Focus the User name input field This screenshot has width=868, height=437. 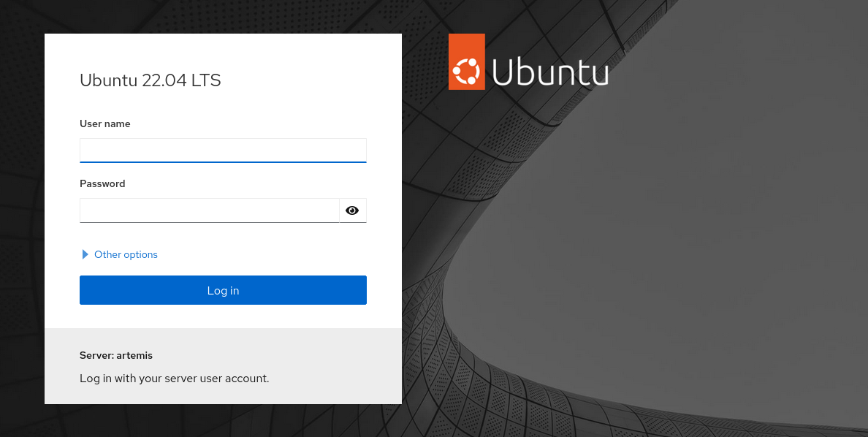223,150
